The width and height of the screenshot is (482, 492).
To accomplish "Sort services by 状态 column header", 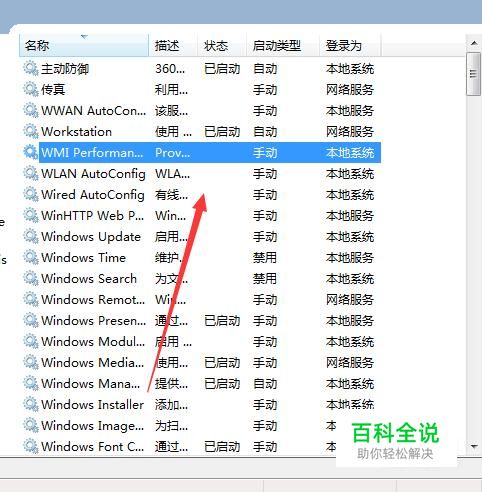I will click(x=222, y=45).
